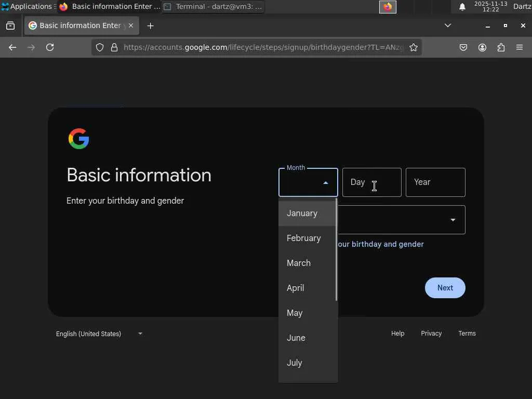Reload the current page
This screenshot has width=532, height=399.
point(50,47)
